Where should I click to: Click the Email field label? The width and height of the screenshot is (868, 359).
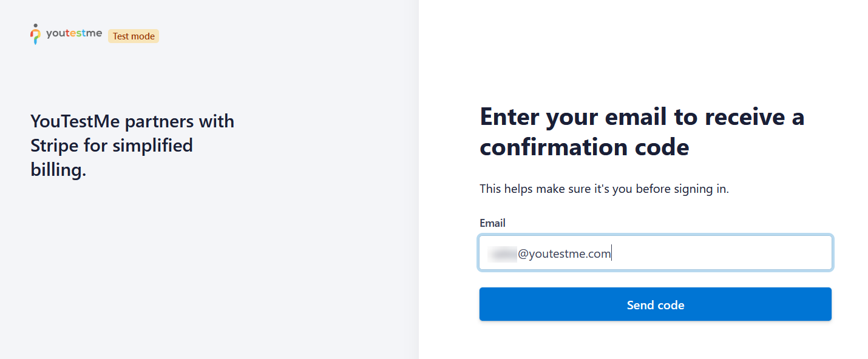492,223
